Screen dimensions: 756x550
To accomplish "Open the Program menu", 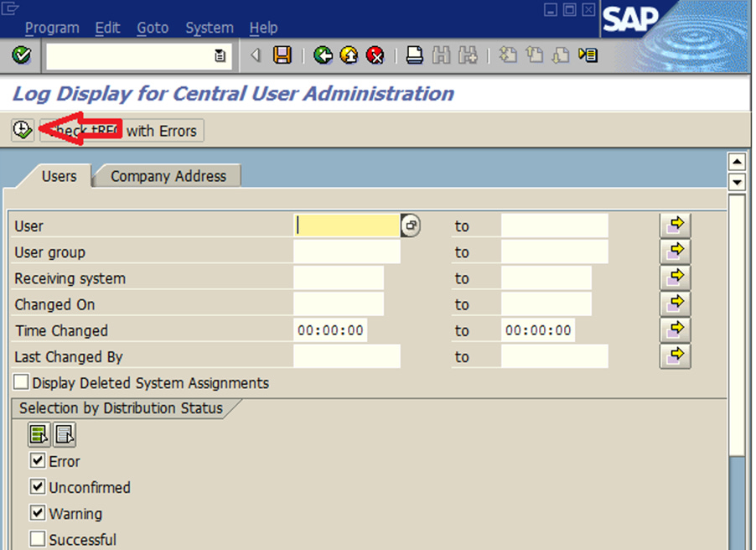I will pos(52,28).
